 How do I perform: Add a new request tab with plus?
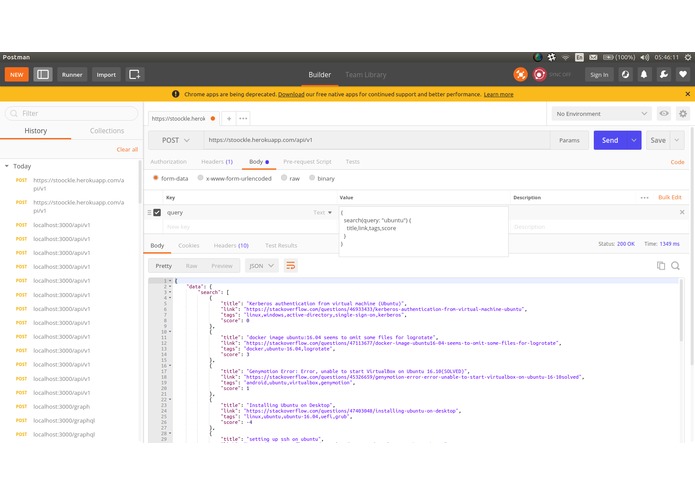(229, 118)
